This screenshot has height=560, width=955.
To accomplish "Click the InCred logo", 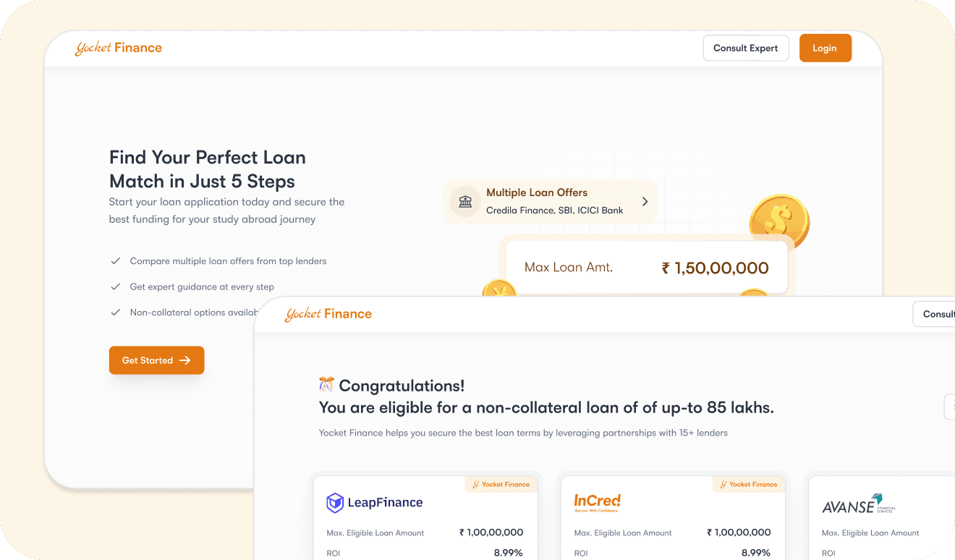I will [598, 502].
